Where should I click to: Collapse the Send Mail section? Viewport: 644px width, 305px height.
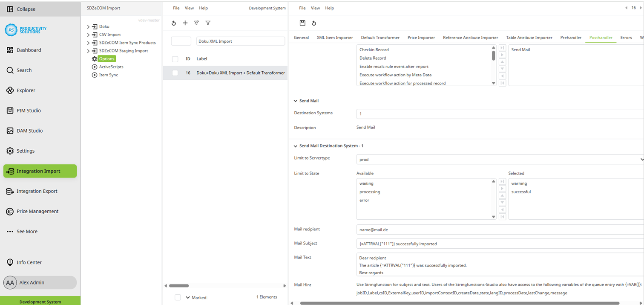click(x=295, y=101)
